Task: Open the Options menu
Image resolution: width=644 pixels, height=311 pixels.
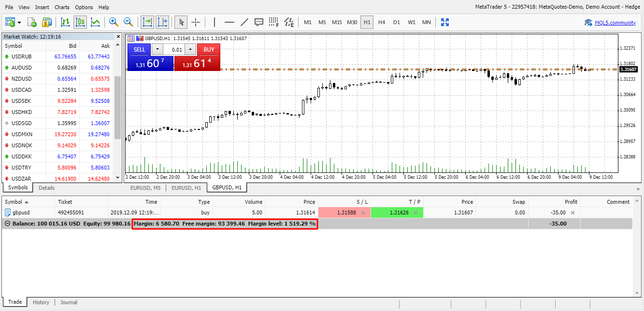Action: [x=84, y=7]
